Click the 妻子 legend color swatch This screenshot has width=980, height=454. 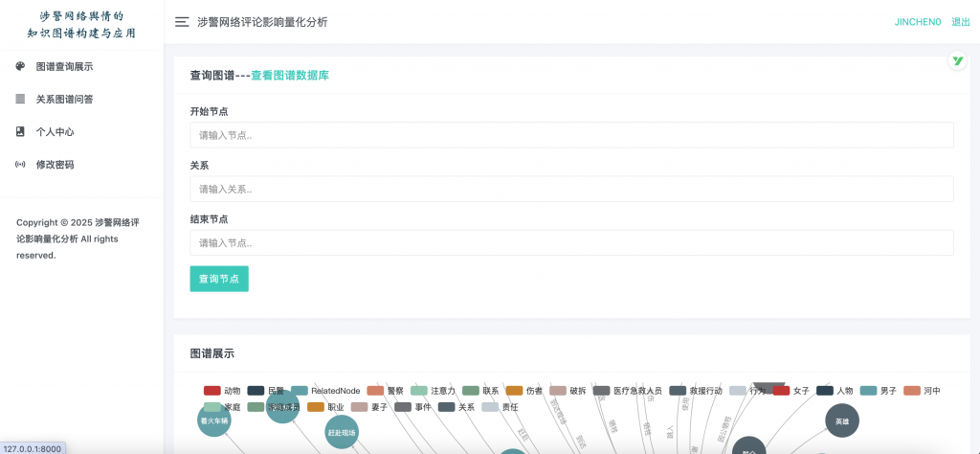coord(360,407)
